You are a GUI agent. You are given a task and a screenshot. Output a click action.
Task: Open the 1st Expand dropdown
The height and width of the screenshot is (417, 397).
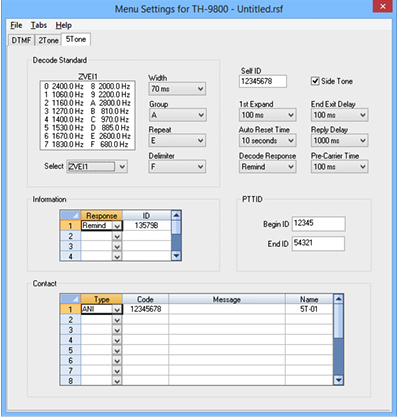267,115
